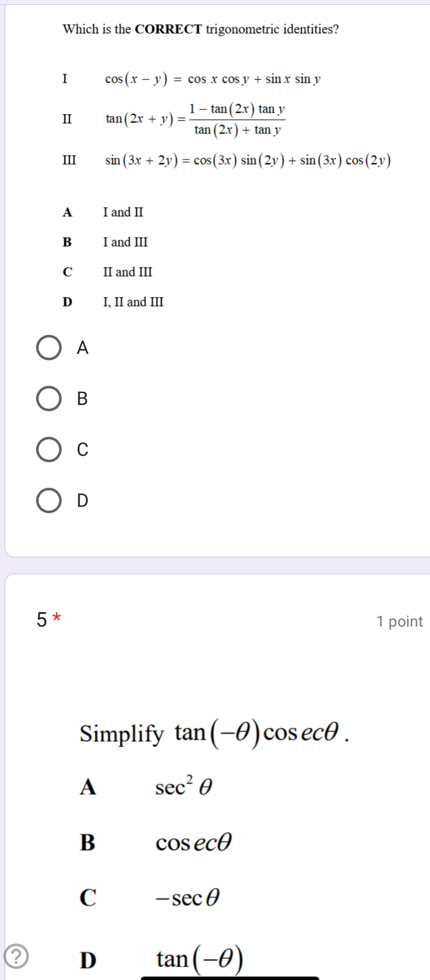Image resolution: width=430 pixels, height=980 pixels.
Task: Click the 'I, II and III' choice text
Action: coord(133,302)
